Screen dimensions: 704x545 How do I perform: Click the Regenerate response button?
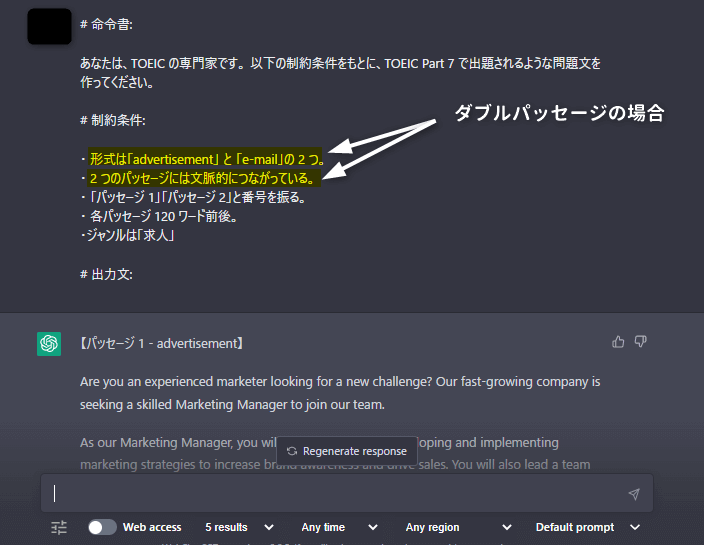click(347, 451)
